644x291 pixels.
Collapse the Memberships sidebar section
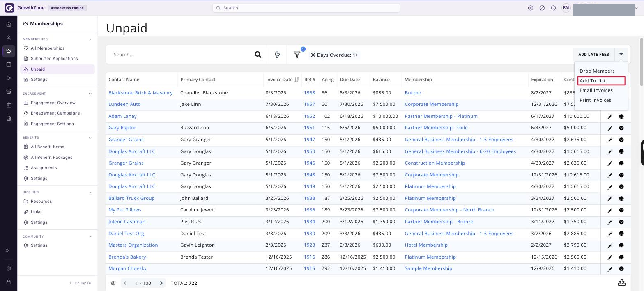(90, 39)
